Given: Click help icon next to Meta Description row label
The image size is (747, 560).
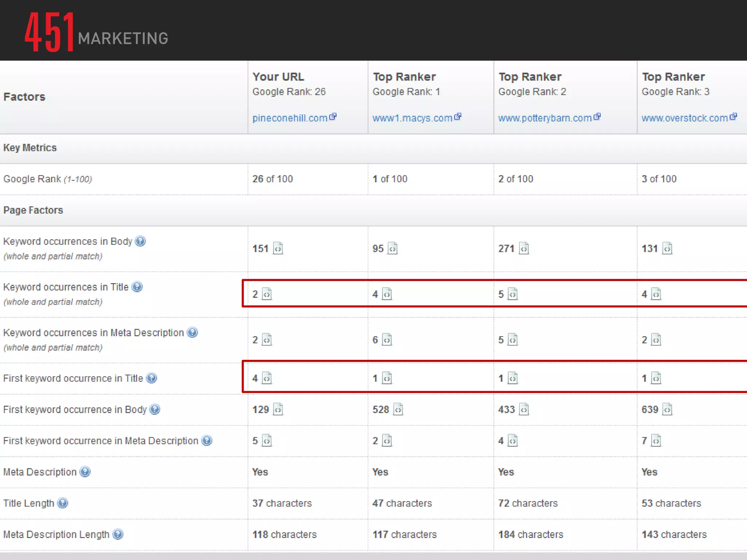Looking at the screenshot, I should 85,472.
